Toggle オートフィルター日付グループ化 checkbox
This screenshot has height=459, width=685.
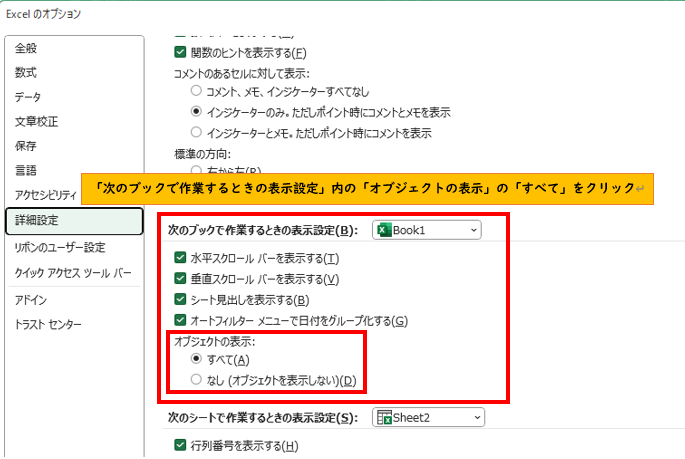point(180,320)
